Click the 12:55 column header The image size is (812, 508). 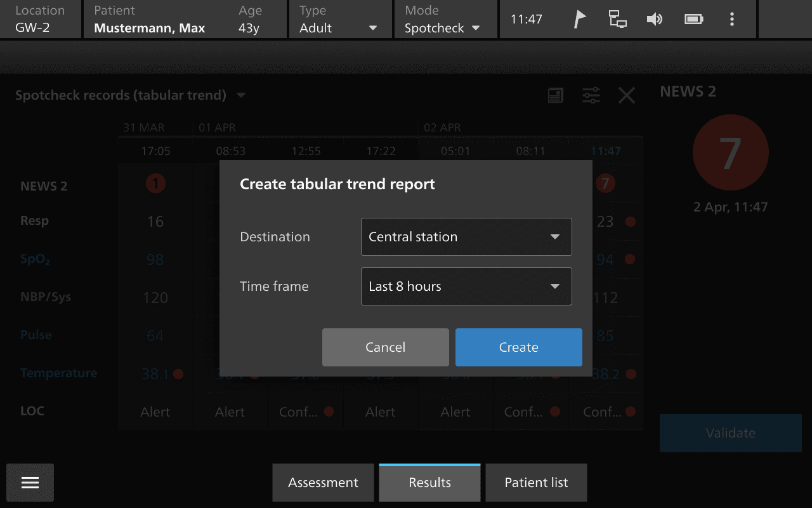point(306,151)
